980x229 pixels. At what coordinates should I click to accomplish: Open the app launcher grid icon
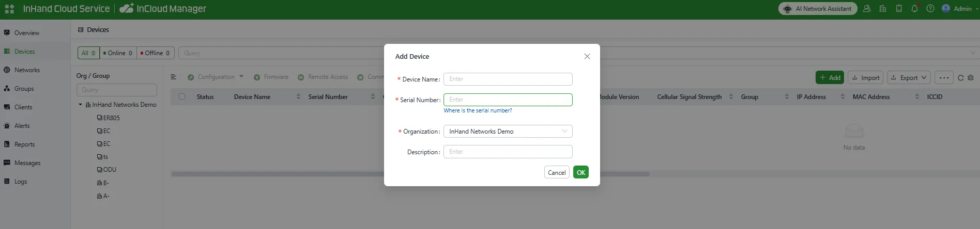(x=9, y=9)
